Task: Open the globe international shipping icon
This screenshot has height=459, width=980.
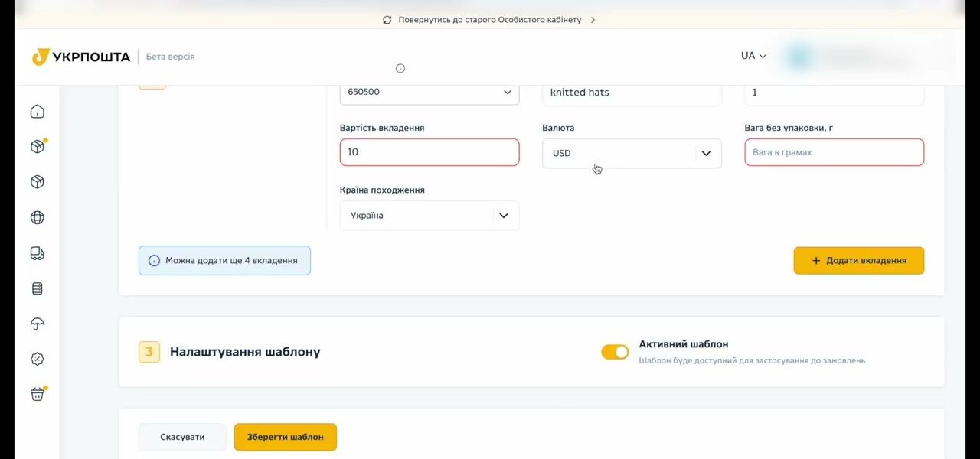Action: point(37,217)
